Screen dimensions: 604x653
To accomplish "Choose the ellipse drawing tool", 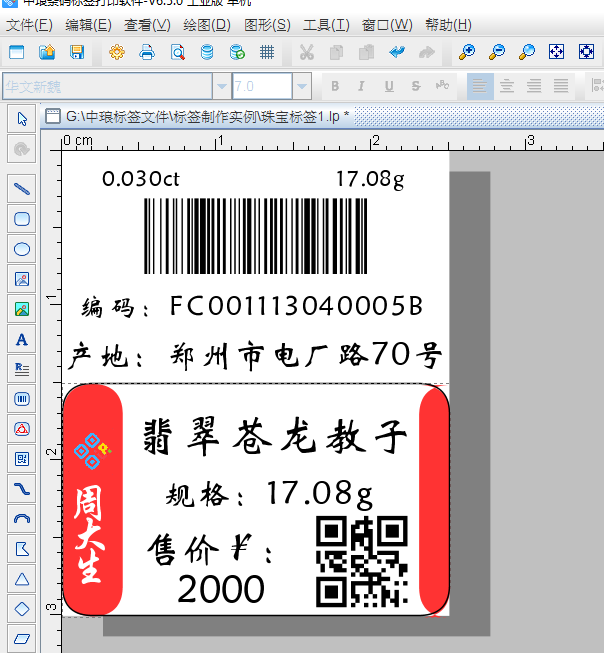I will [x=21, y=248].
